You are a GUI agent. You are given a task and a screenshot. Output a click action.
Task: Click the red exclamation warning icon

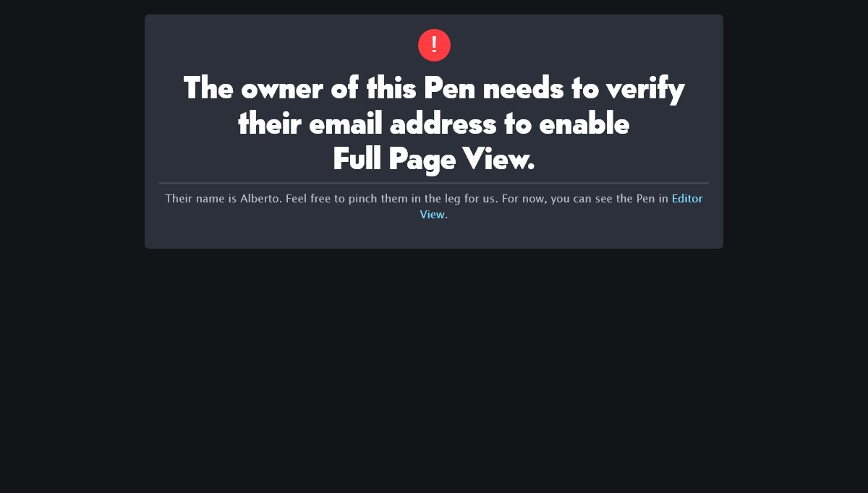tap(434, 45)
